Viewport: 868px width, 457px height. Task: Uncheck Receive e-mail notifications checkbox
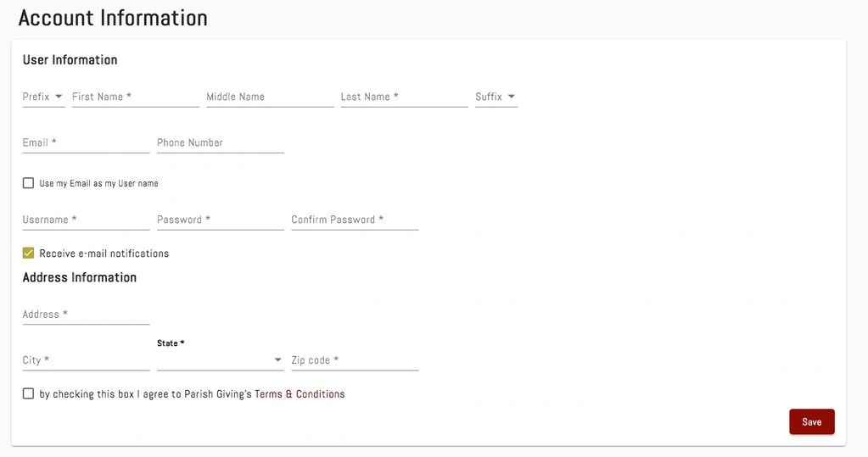[29, 253]
